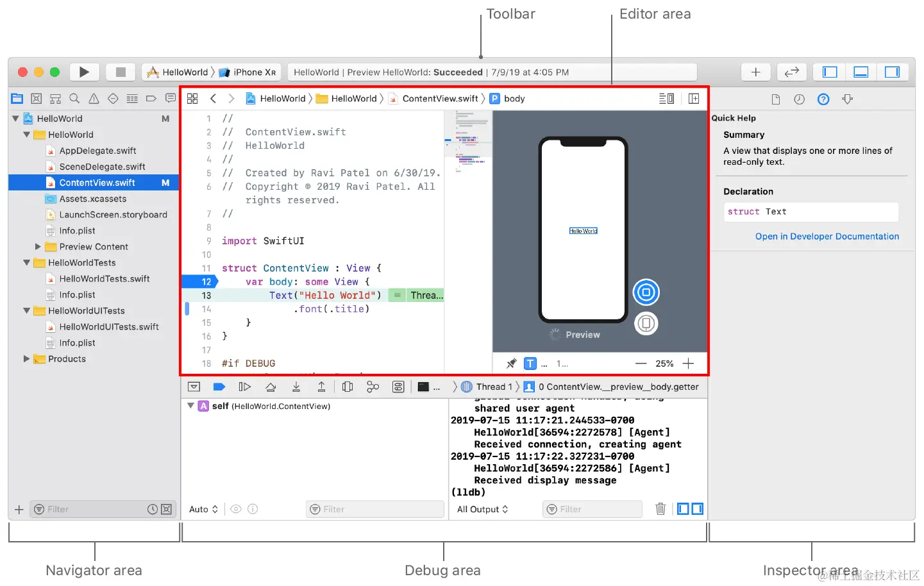
Task: Select HelloWorldUITests.swift file
Action: (x=108, y=327)
